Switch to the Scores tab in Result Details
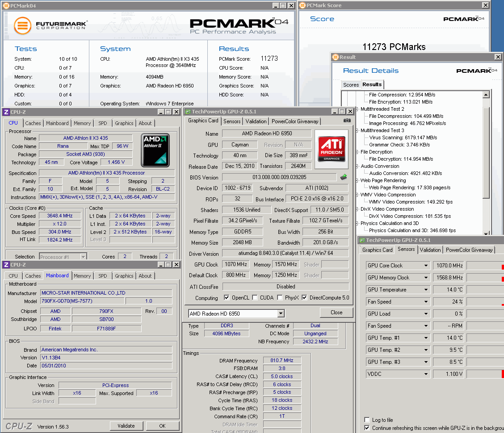 (351, 85)
